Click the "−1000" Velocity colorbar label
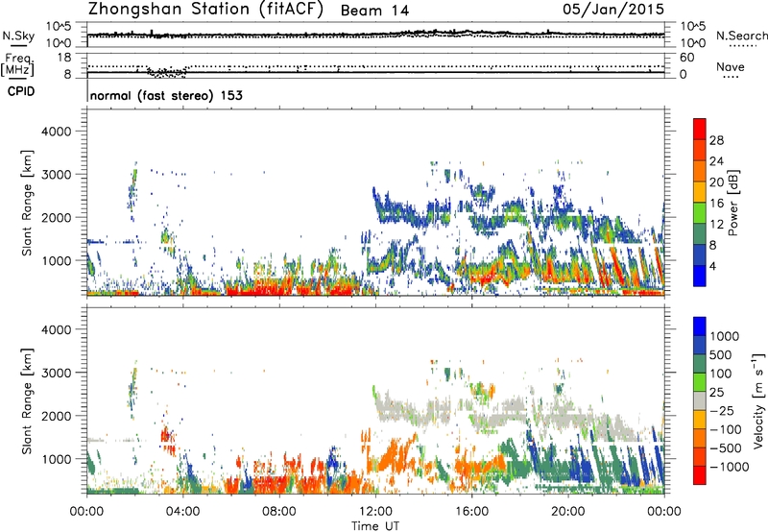The width and height of the screenshot is (768, 532). (x=729, y=467)
